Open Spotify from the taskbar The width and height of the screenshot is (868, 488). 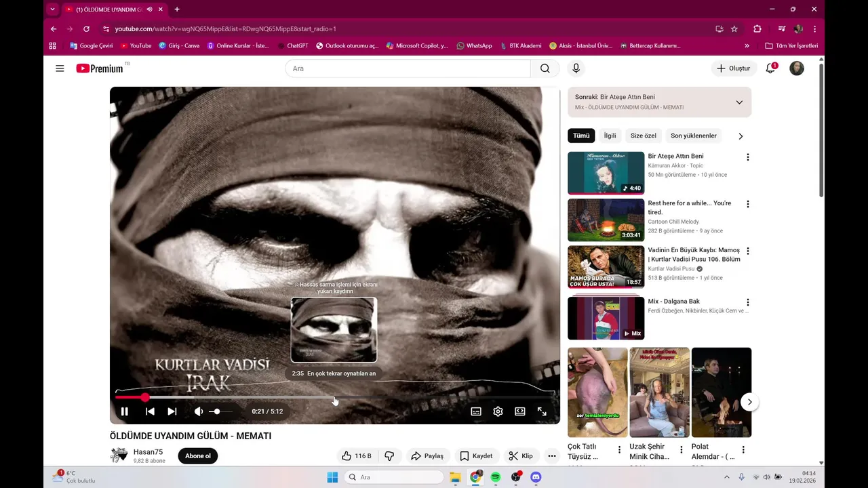click(495, 477)
